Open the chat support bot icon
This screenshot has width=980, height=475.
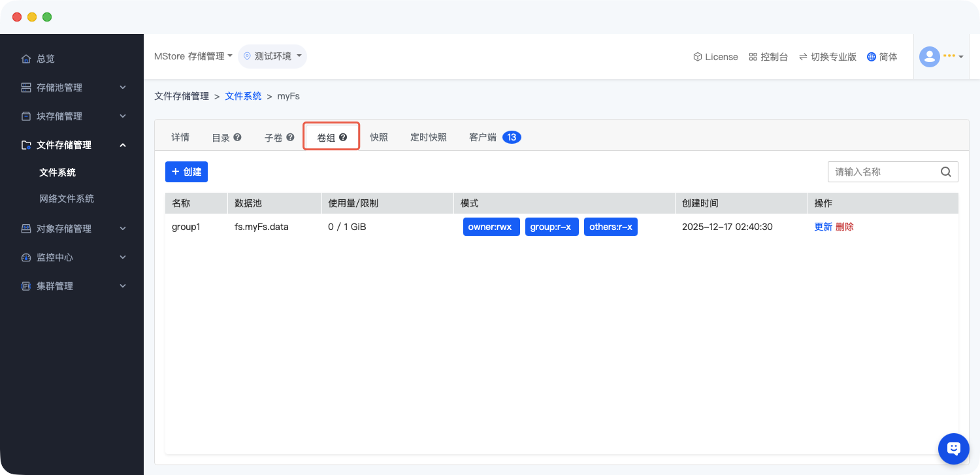(953, 448)
